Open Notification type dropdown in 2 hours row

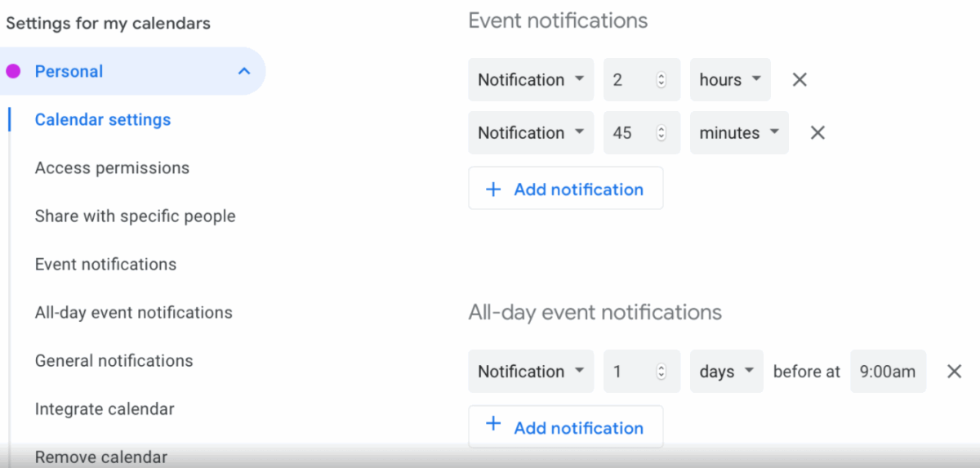531,80
